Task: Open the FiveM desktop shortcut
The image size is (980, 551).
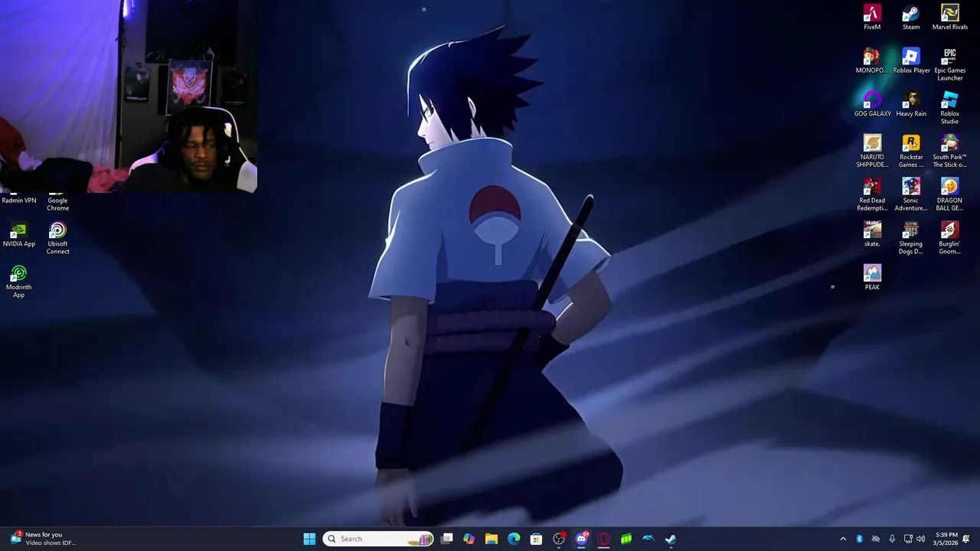Action: (872, 17)
